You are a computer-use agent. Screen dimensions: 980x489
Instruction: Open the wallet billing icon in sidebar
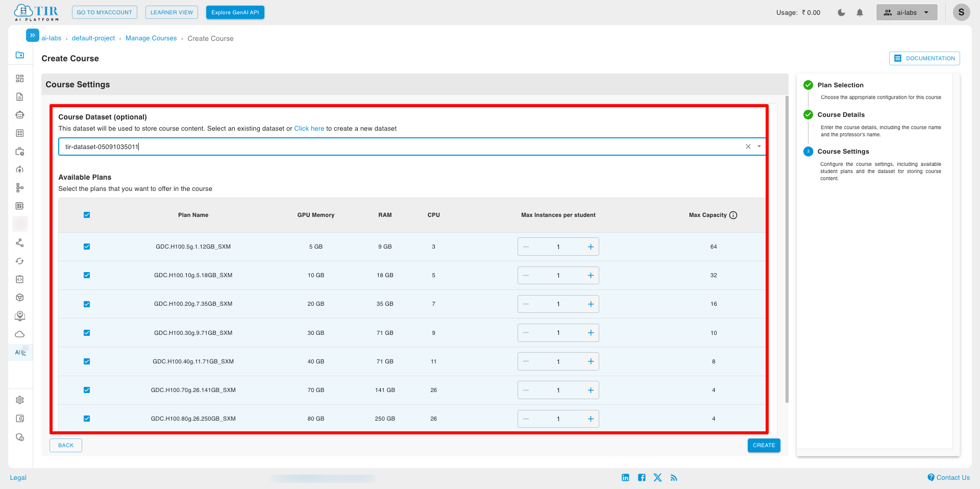click(x=20, y=419)
